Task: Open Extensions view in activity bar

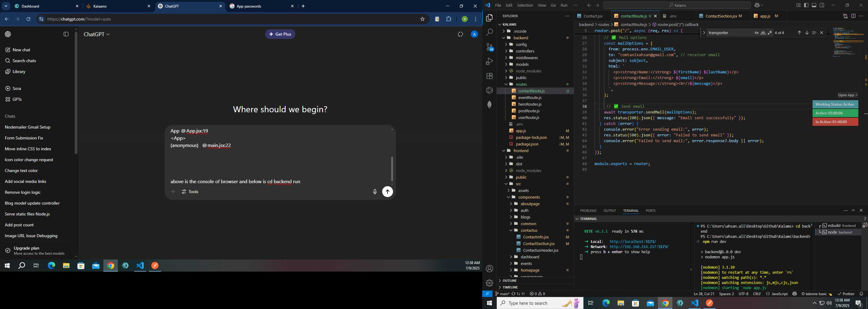Action: (489, 76)
